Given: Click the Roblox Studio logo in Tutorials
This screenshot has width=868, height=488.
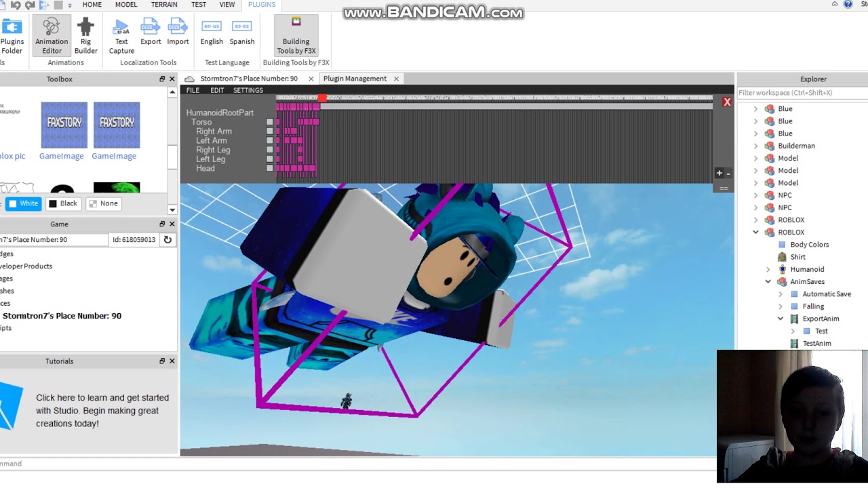Looking at the screenshot, I should 10,405.
